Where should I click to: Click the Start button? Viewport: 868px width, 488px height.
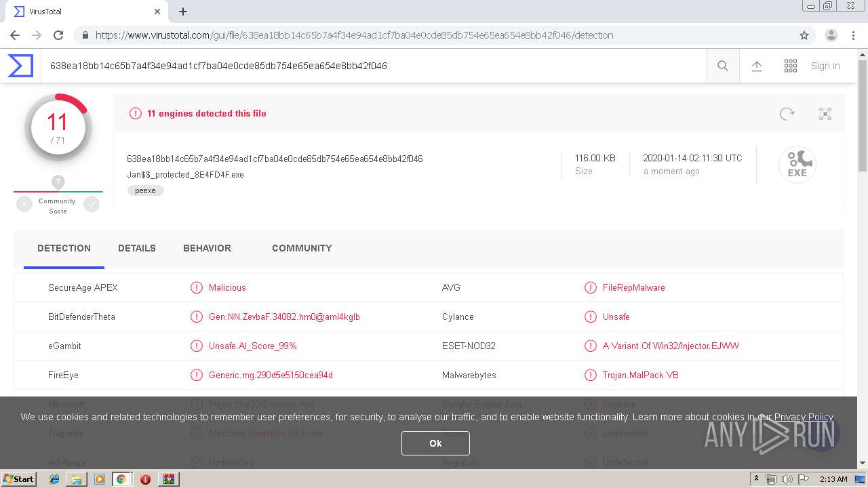click(x=18, y=479)
